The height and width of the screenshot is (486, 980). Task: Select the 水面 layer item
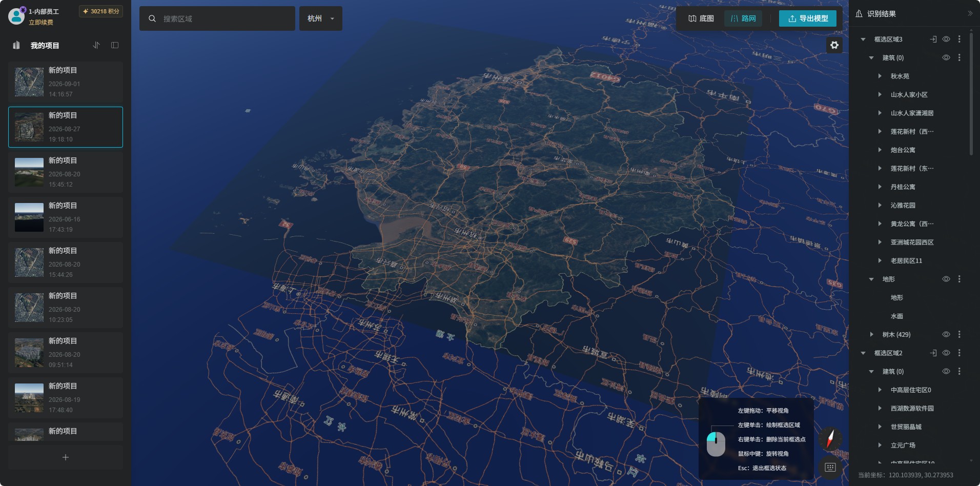pos(896,316)
